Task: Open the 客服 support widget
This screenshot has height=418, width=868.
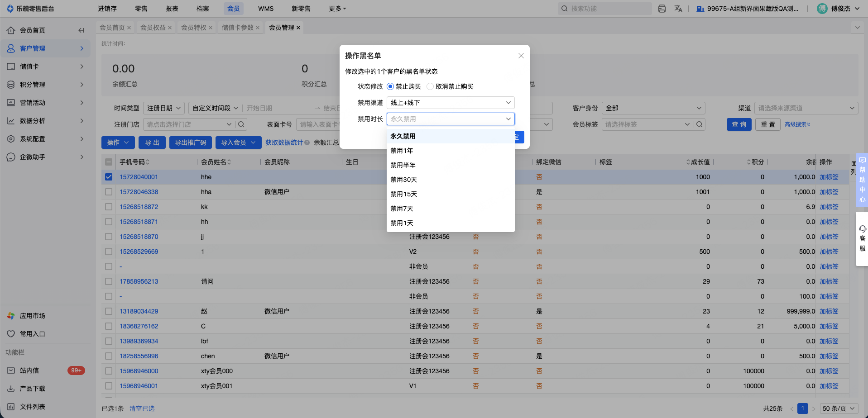Action: click(862, 238)
